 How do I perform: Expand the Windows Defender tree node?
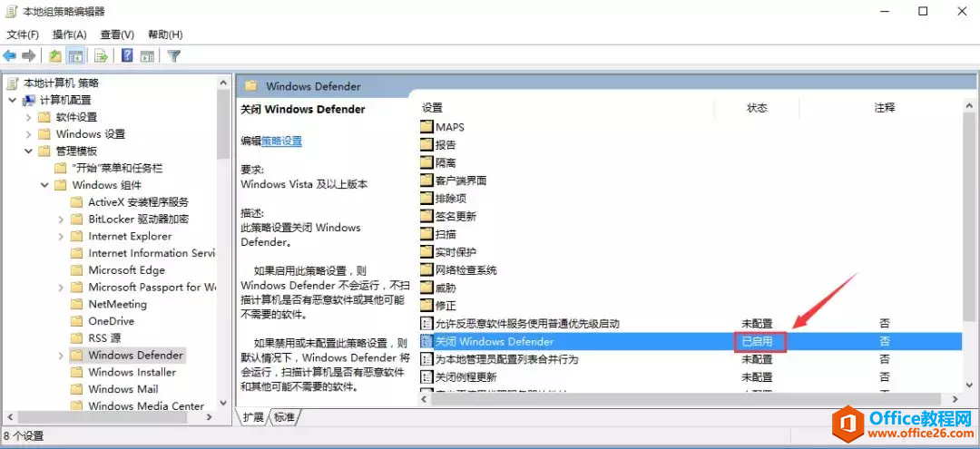tap(61, 356)
